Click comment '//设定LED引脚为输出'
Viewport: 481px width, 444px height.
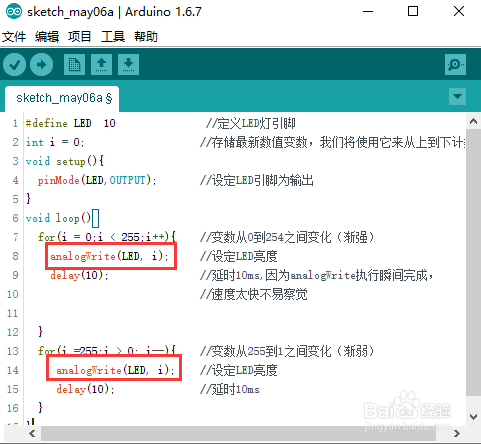(257, 180)
